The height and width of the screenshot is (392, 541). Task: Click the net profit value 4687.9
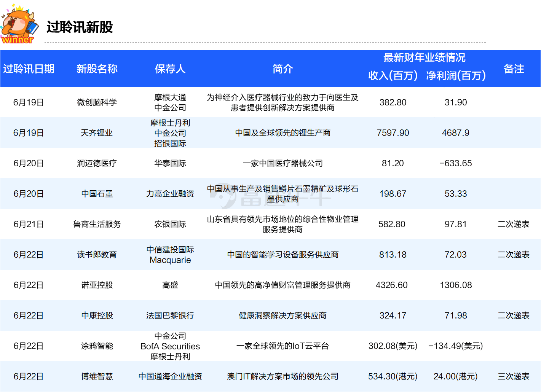[x=456, y=133]
